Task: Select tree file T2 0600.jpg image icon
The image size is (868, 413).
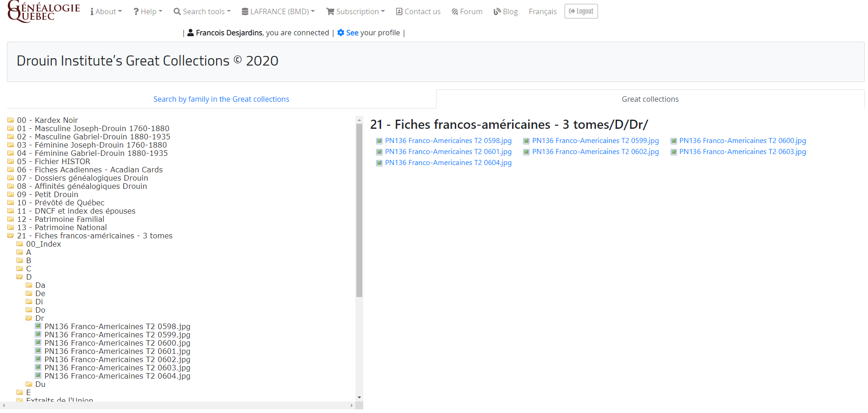Action: coord(38,343)
